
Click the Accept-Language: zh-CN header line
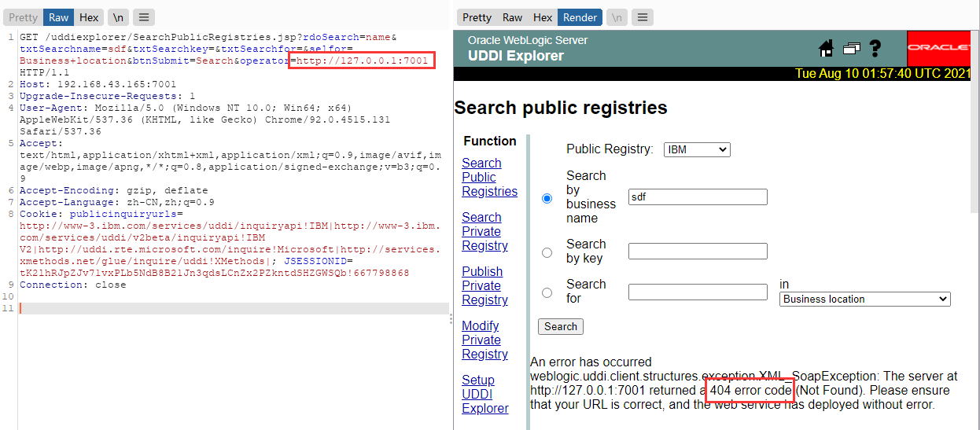pos(117,202)
